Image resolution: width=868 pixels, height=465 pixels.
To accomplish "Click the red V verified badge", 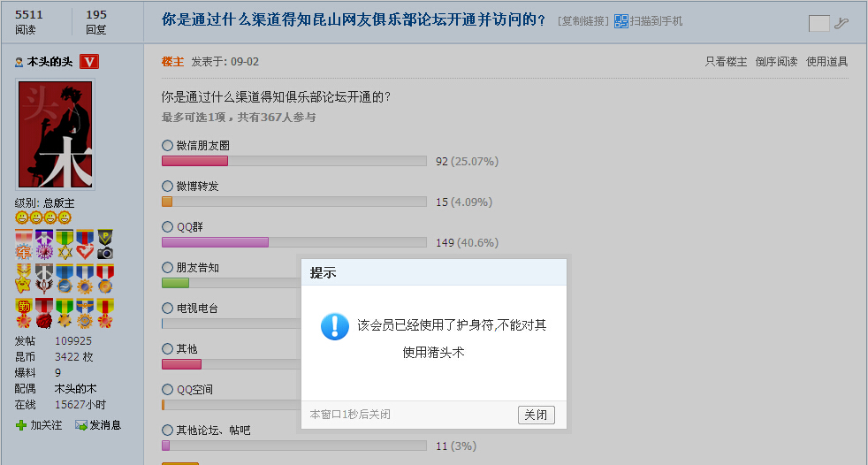I will (x=88, y=61).
